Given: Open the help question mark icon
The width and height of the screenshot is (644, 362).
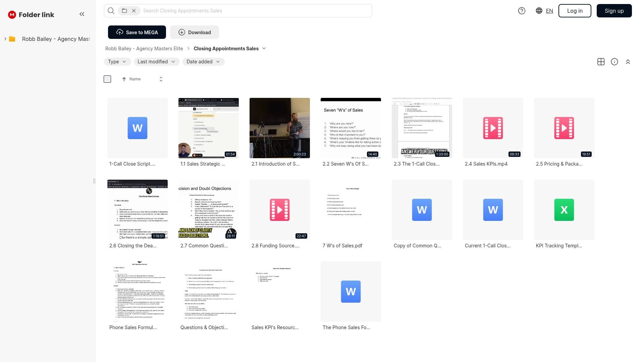Looking at the screenshot, I should [x=522, y=11].
